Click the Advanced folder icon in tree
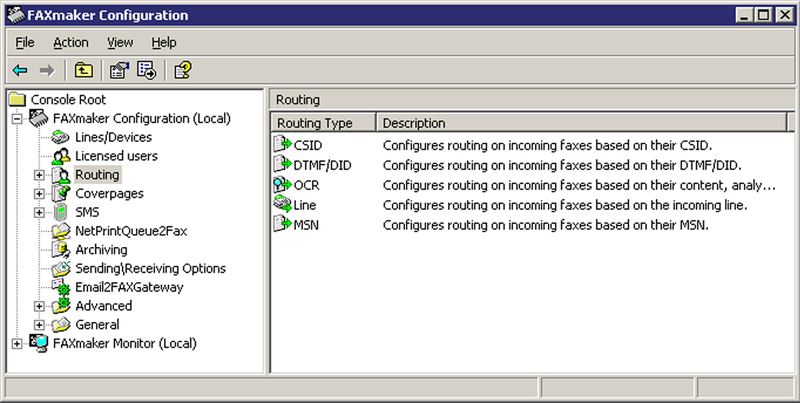800x403 pixels. click(61, 306)
